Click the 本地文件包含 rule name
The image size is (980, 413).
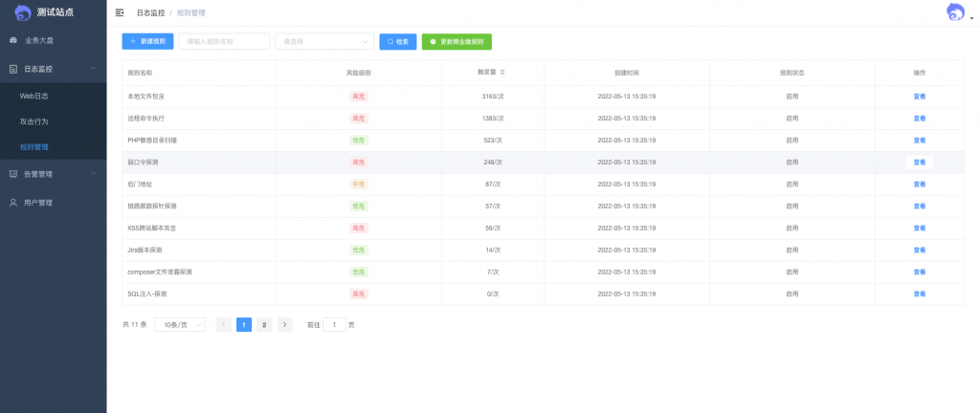coord(146,97)
